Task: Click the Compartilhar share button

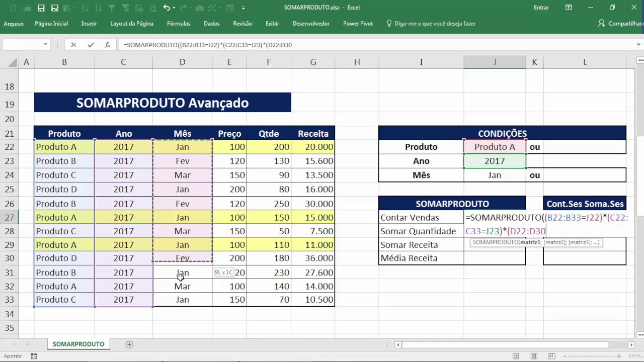Action: click(x=621, y=24)
